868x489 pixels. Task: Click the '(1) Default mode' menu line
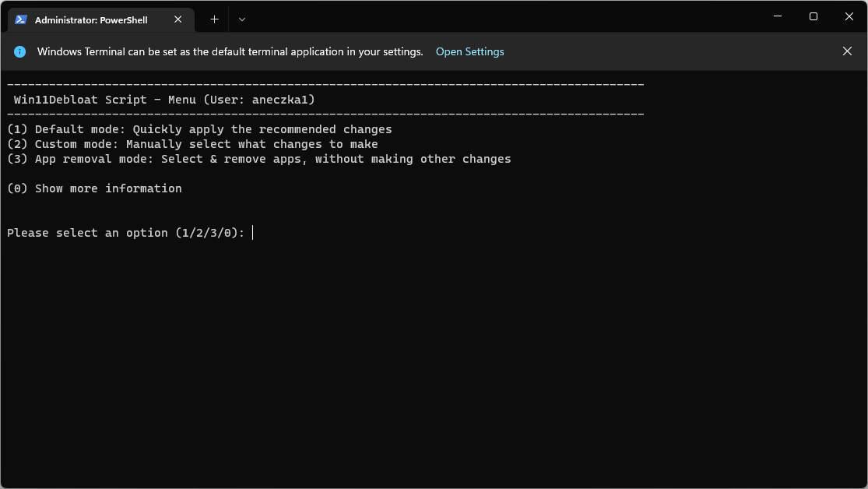click(199, 129)
